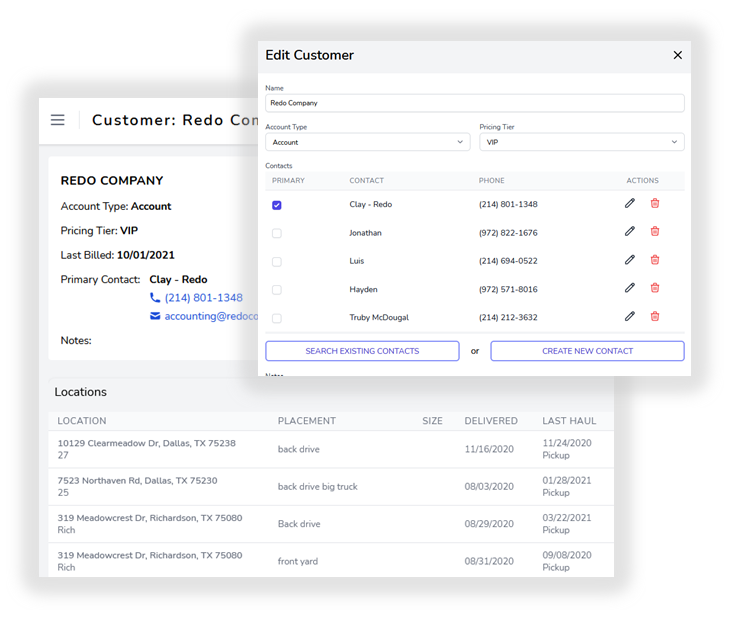This screenshot has width=738, height=625.
Task: Sort by SIZE column header
Action: tap(432, 421)
